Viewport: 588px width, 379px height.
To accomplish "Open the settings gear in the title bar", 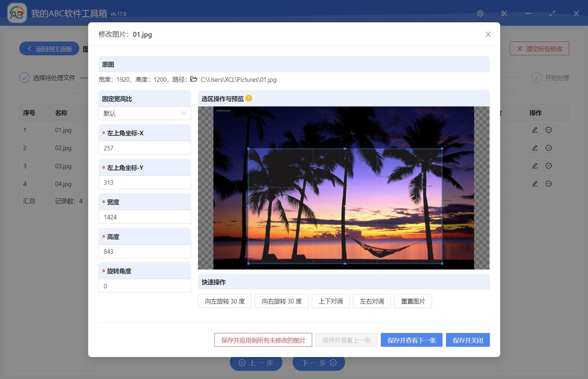I will coord(480,13).
